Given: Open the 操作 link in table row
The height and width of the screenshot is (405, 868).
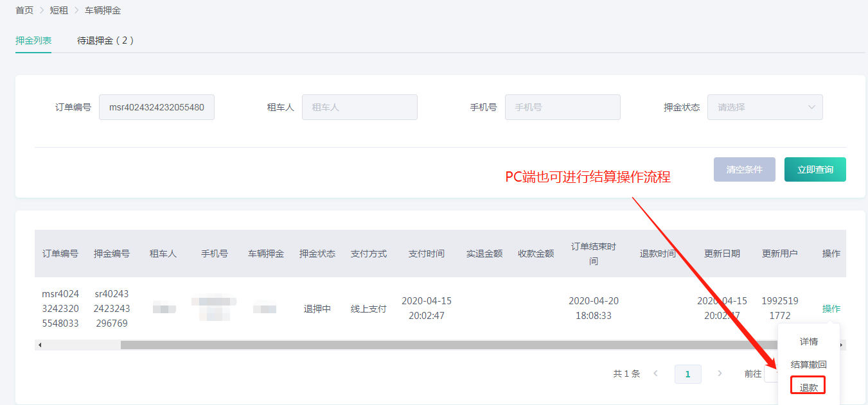Looking at the screenshot, I should tap(831, 309).
